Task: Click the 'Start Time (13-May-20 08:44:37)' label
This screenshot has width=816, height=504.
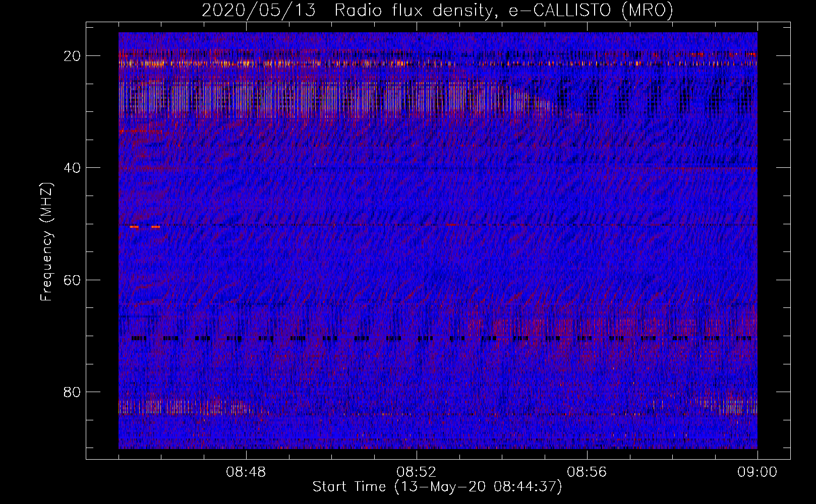Action: point(437,487)
